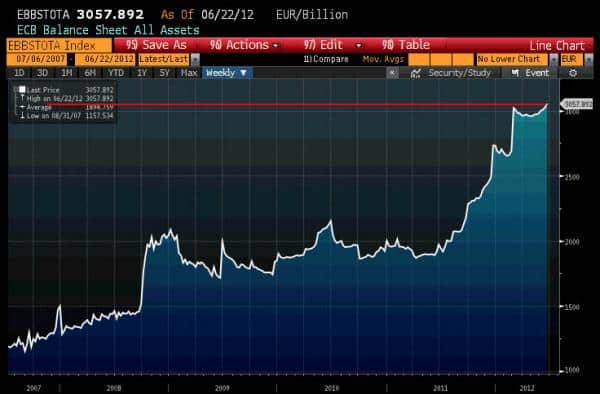Toggle the Last Price legend checkbox
600x394 pixels.
pyautogui.click(x=22, y=90)
